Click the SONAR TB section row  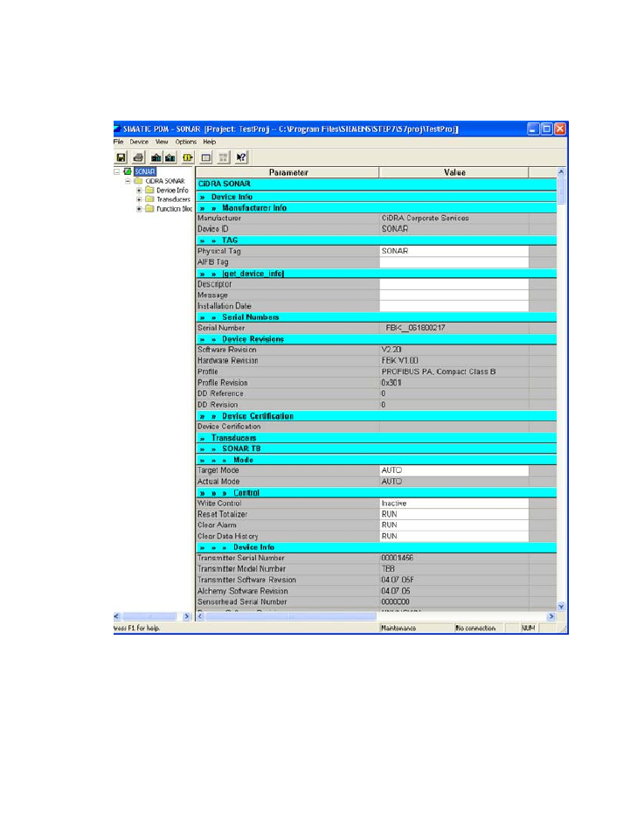(x=377, y=449)
